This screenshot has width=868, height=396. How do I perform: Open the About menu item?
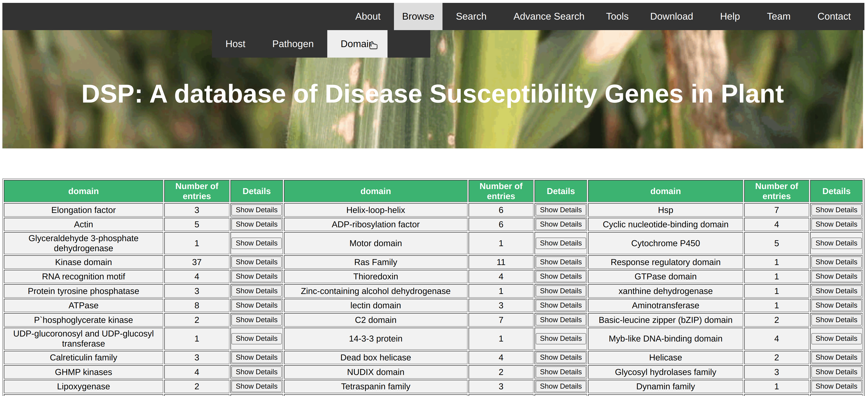pos(368,16)
